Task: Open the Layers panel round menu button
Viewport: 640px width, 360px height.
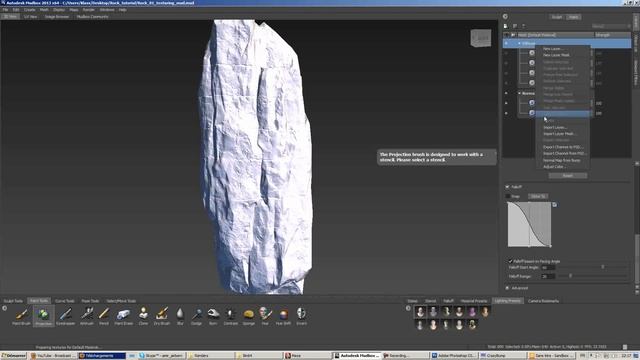Action: tap(505, 17)
